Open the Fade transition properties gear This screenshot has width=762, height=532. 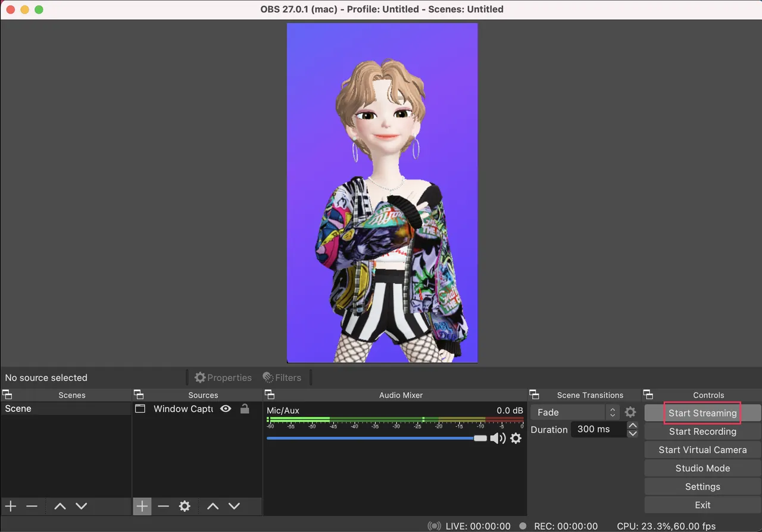[x=630, y=412]
